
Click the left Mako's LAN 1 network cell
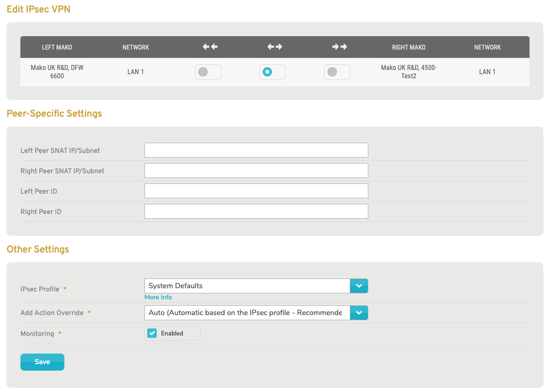tap(135, 72)
